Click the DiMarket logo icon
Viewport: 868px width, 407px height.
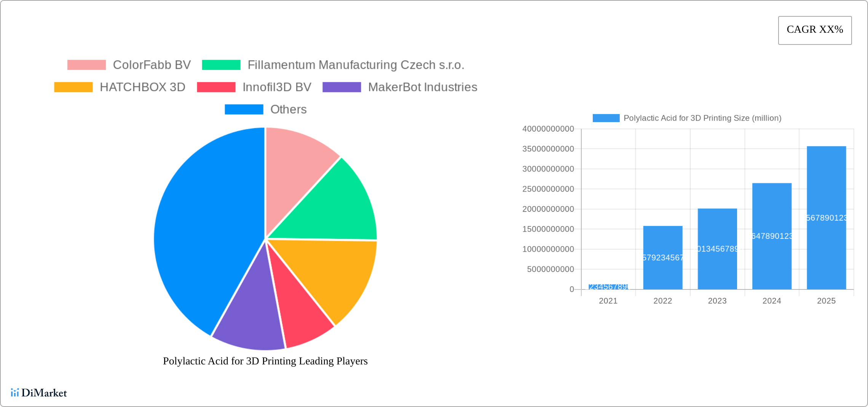click(15, 393)
